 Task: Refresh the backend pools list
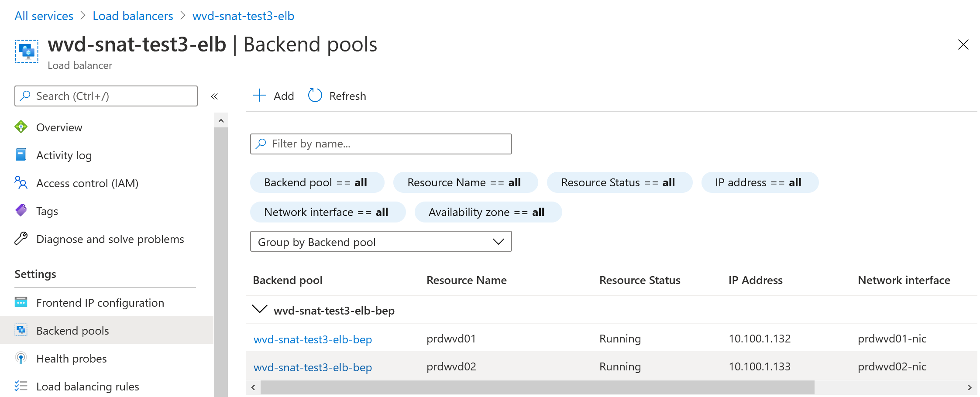pos(337,96)
